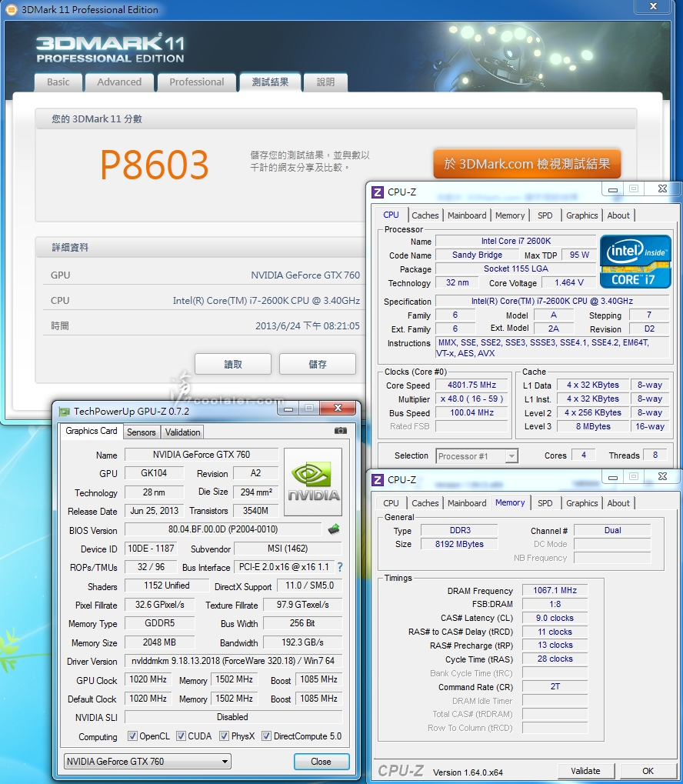Select CPU tab in the upper CPU-Z window

pos(391,215)
